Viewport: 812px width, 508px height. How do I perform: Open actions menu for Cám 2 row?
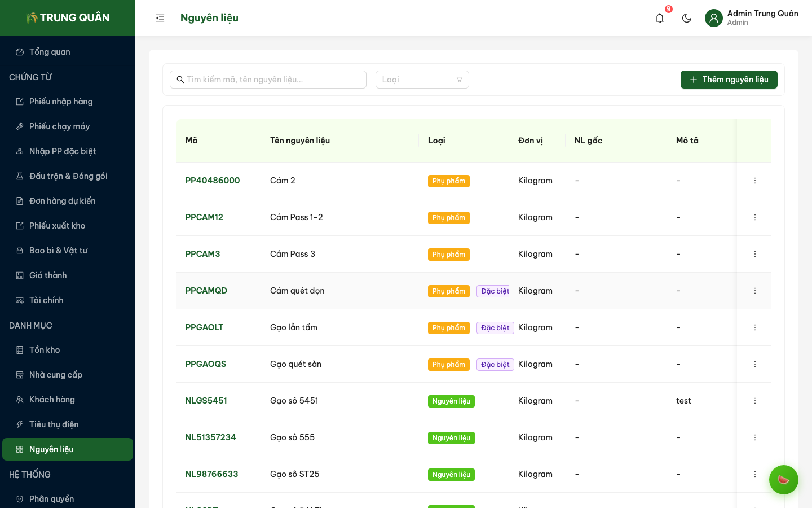point(754,181)
